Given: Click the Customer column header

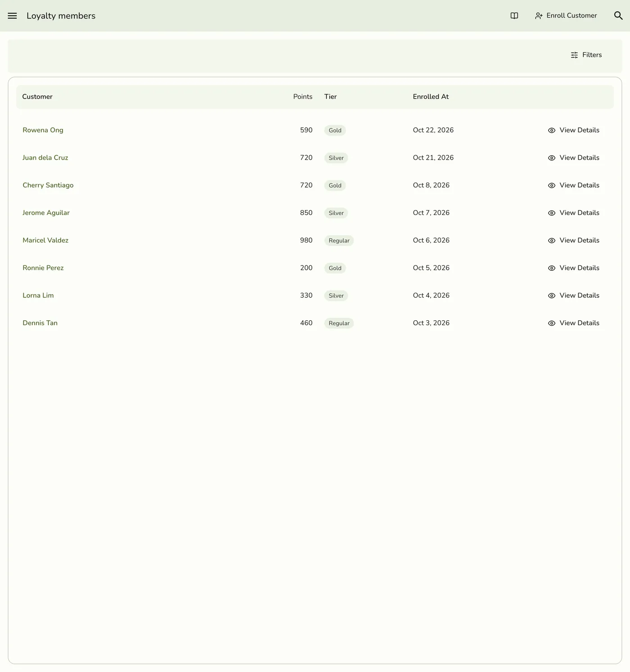Looking at the screenshot, I should point(37,97).
